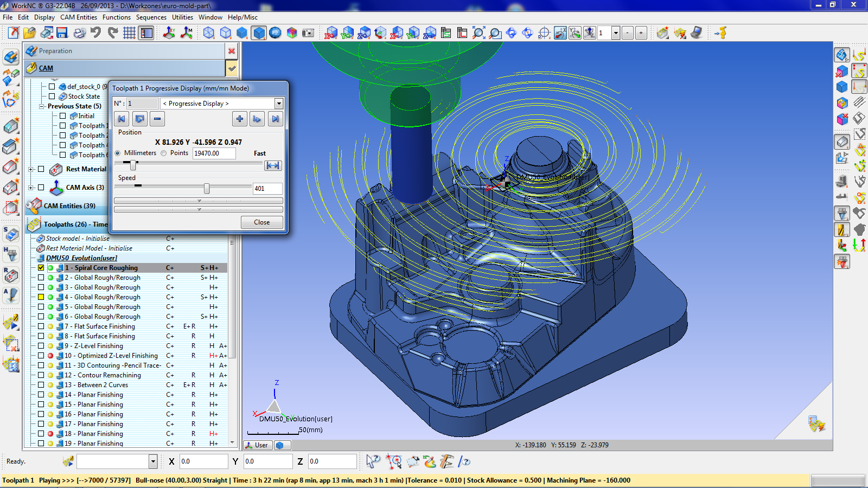
Task: Click the multicolor cube rendering icon
Action: tap(292, 33)
